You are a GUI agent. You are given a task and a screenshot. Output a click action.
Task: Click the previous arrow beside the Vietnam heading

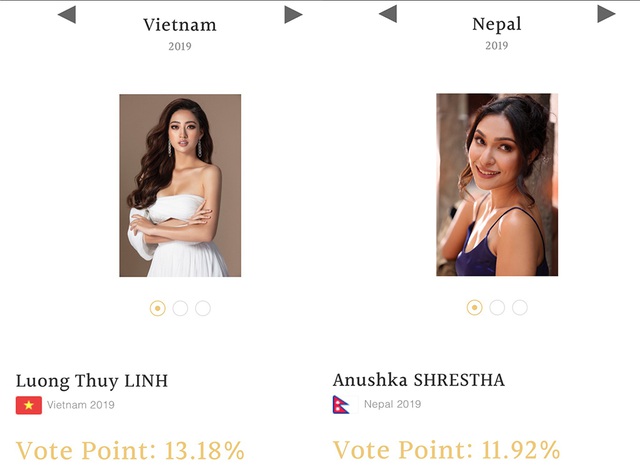[x=67, y=14]
